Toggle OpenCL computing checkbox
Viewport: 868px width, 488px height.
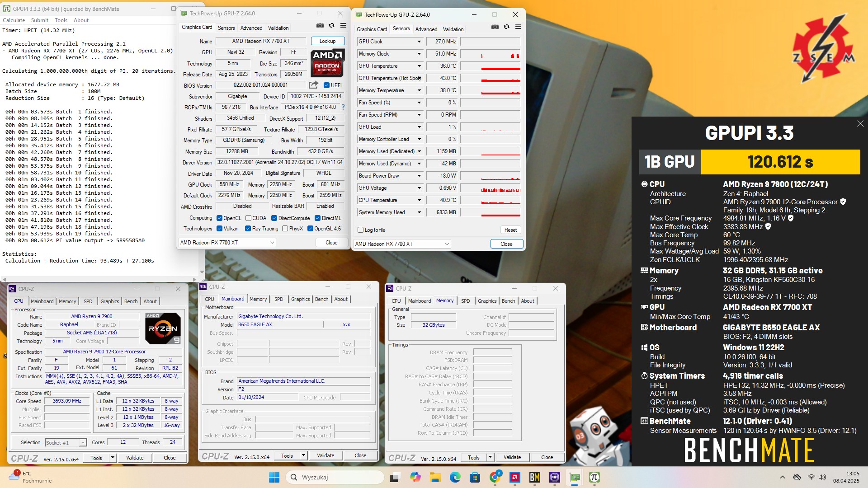tap(219, 218)
